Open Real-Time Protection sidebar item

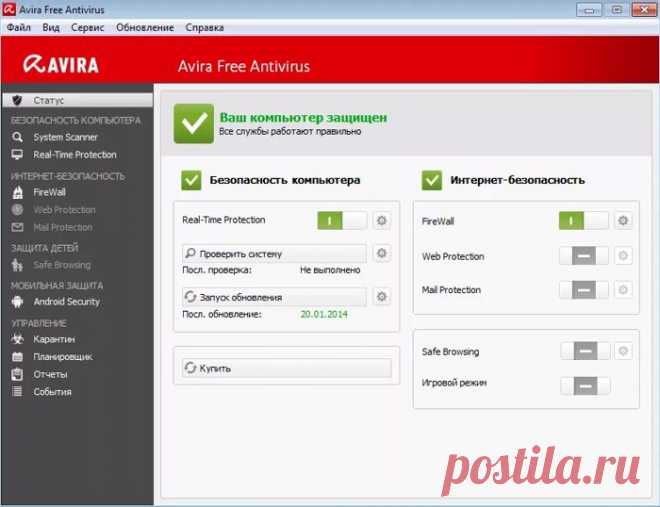(x=75, y=154)
